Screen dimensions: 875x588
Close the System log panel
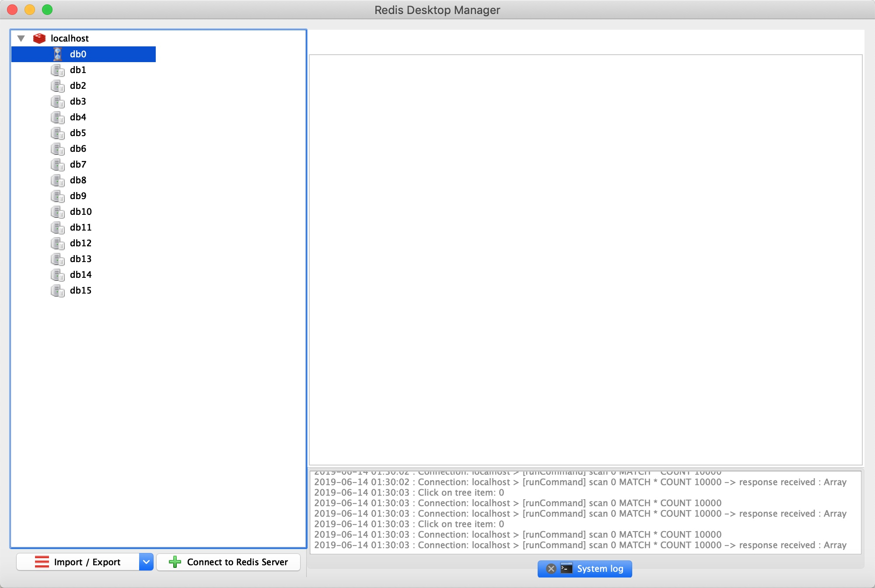tap(551, 568)
